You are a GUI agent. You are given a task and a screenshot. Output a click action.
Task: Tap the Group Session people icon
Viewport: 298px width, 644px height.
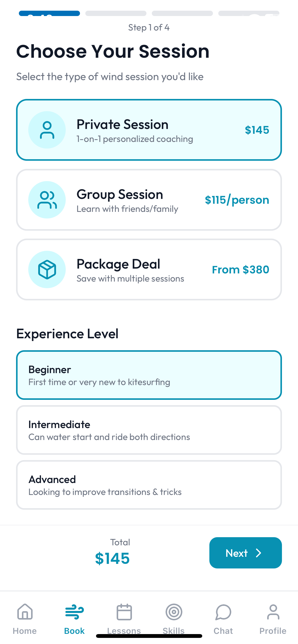click(47, 200)
